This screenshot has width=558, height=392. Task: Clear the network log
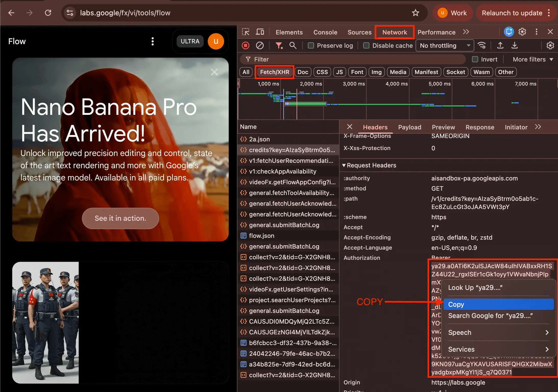click(x=260, y=46)
